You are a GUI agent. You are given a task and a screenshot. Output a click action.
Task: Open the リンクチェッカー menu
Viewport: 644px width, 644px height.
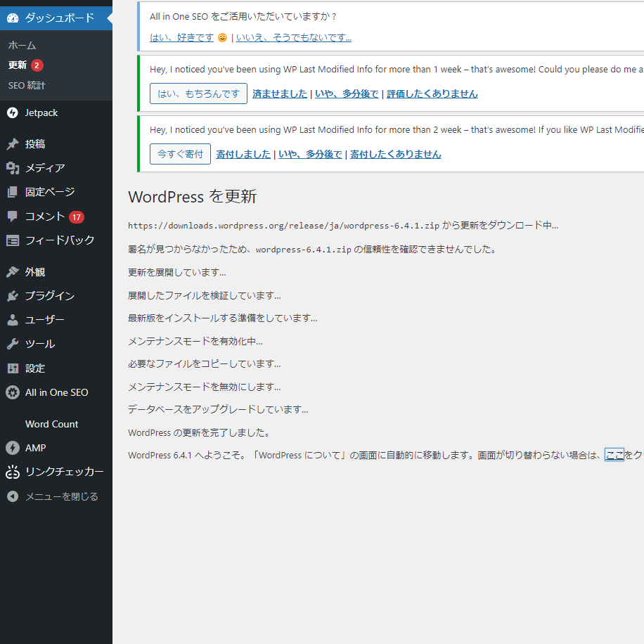(56, 472)
